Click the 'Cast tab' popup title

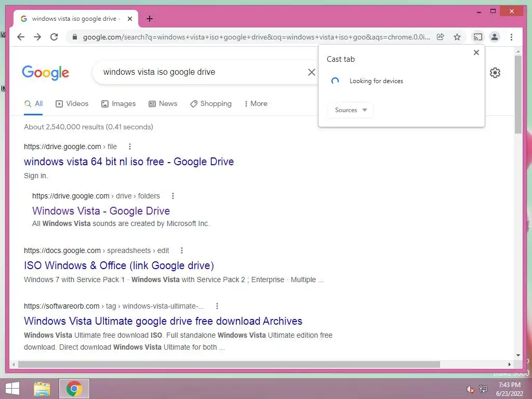341,59
